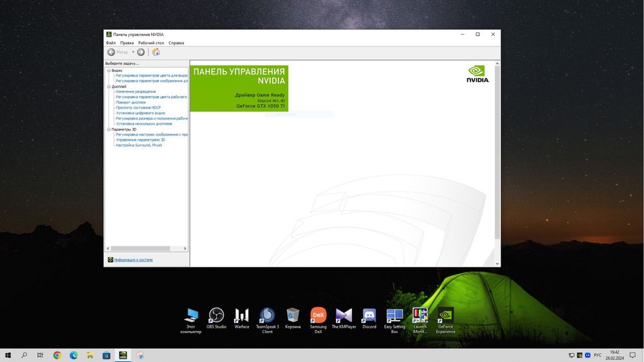Select OBS Studio desktop shortcut
This screenshot has height=362, width=644.
point(216,318)
